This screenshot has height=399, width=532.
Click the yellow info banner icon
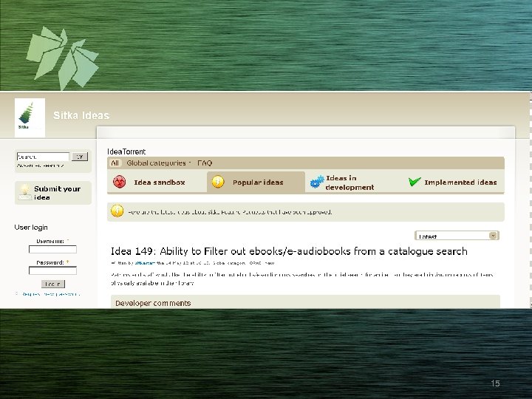[117, 211]
